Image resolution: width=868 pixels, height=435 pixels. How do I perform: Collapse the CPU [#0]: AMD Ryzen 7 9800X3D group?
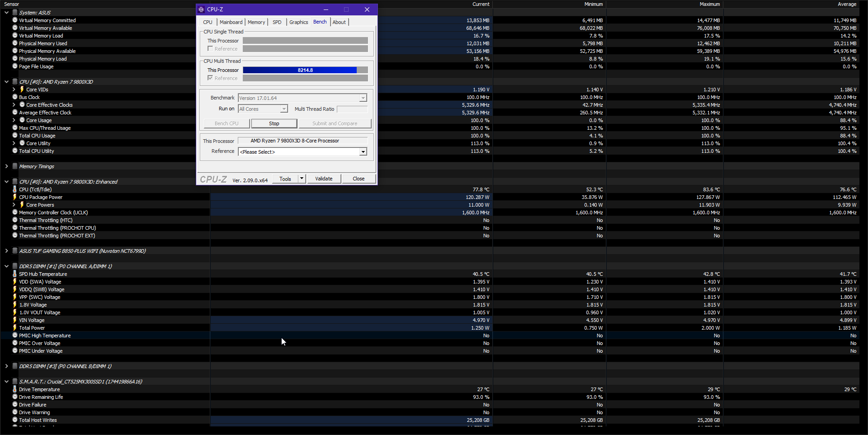[x=6, y=82]
